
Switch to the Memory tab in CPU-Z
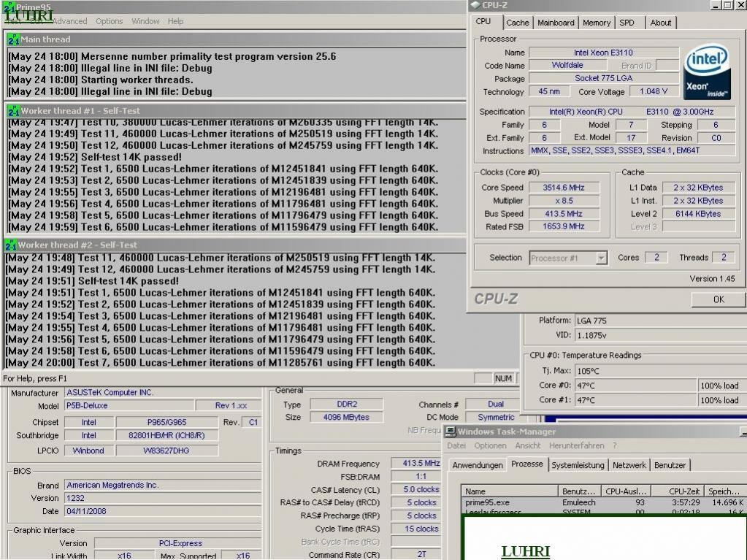(597, 23)
